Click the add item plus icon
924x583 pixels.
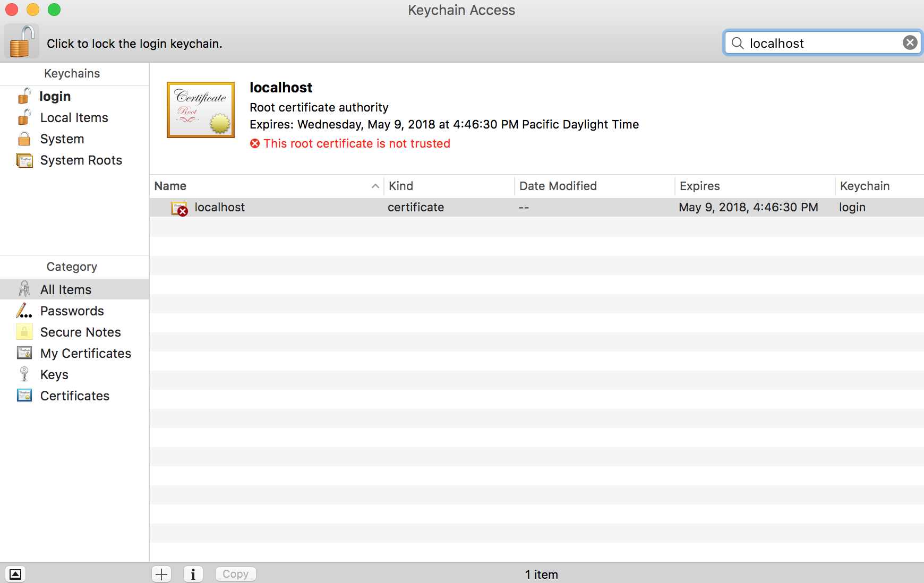pyautogui.click(x=161, y=574)
